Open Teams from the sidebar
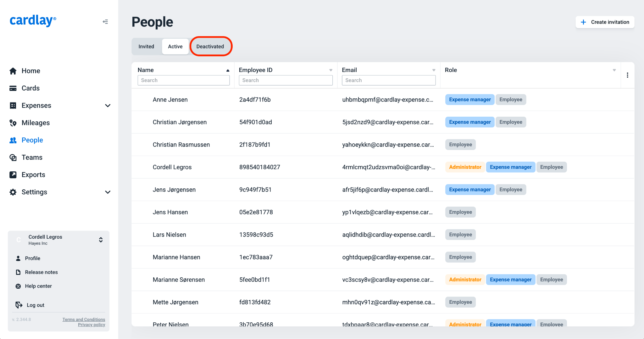644x339 pixels. click(x=32, y=157)
